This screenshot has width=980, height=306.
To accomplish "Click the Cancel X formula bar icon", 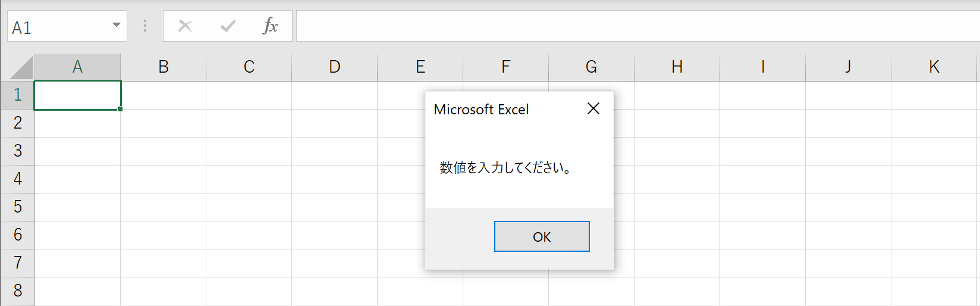I will [x=185, y=26].
